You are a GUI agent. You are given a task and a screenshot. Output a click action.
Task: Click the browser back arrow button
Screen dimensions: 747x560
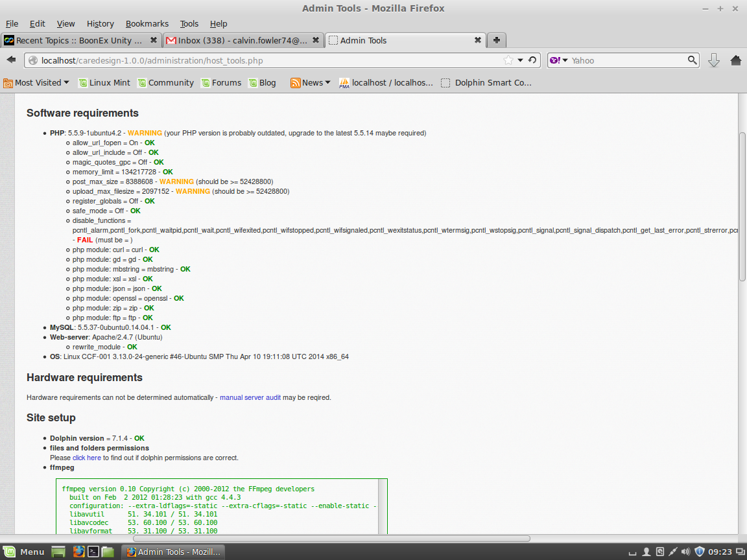[x=11, y=60]
